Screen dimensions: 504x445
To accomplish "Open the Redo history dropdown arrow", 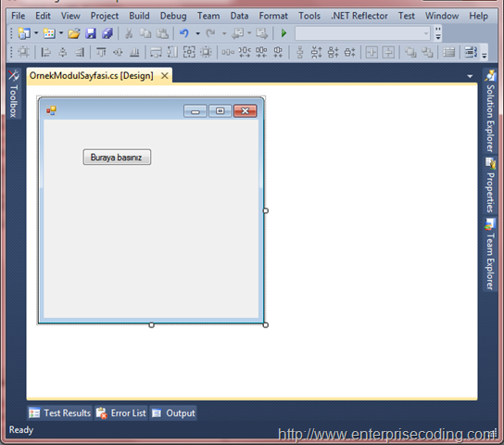I will click(x=224, y=33).
